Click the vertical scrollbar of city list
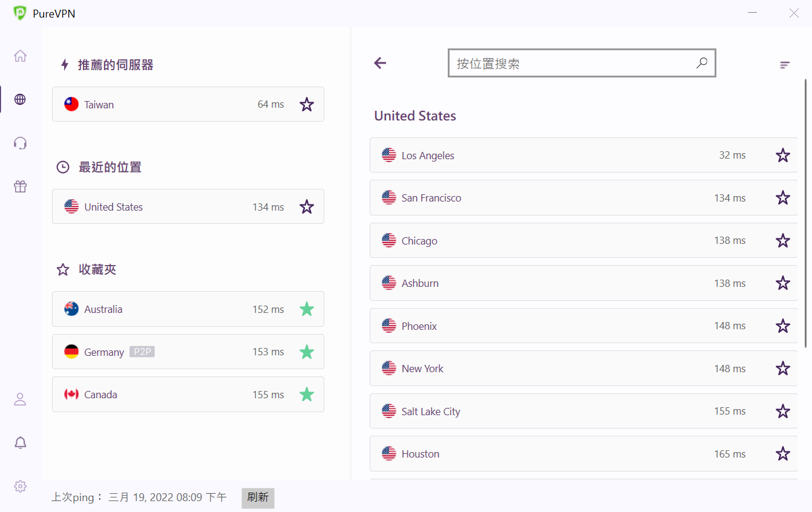This screenshot has width=812, height=512. [x=805, y=213]
